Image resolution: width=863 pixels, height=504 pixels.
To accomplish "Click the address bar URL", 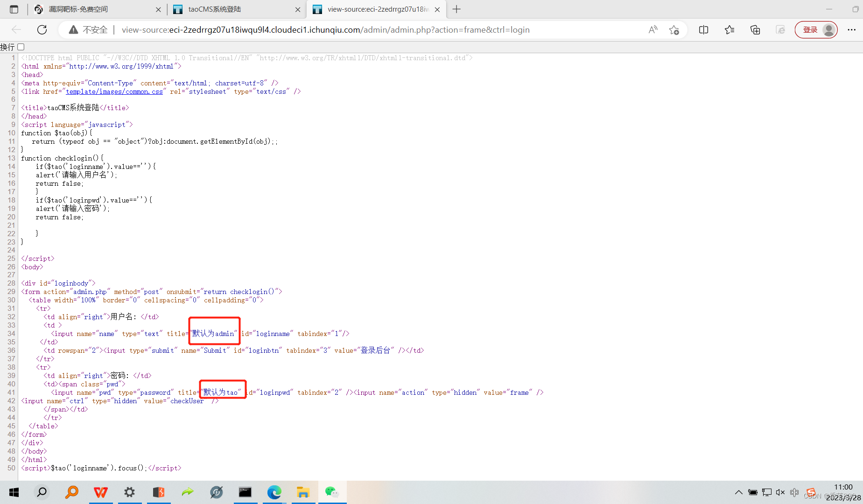I will point(325,30).
